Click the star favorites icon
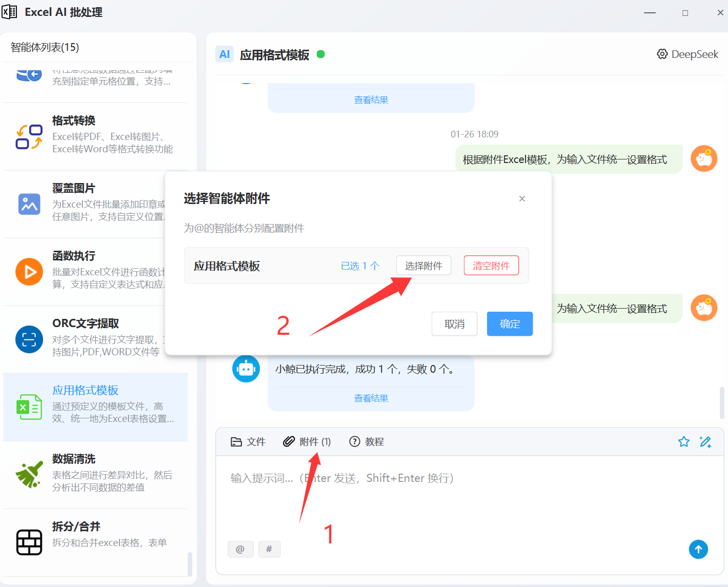 click(683, 441)
